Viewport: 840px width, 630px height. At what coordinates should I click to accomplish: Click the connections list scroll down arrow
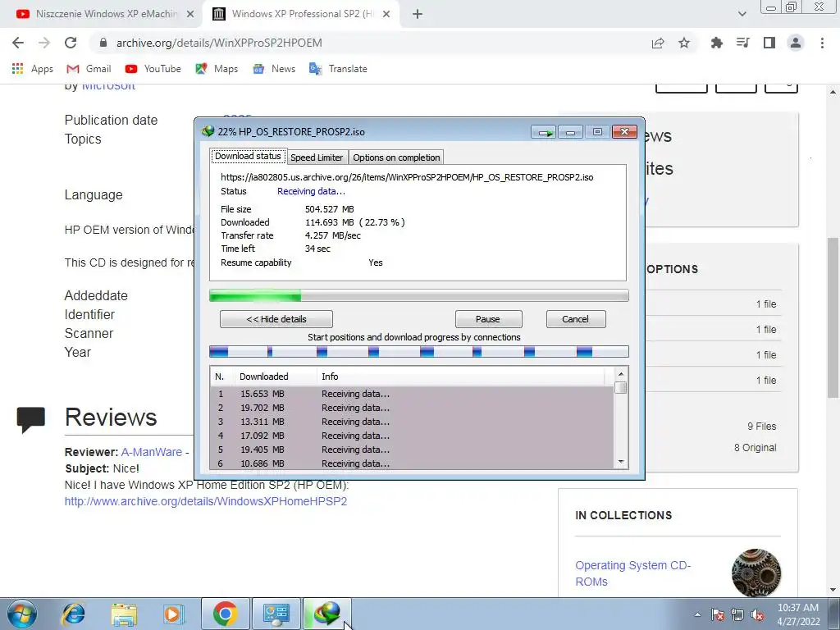pyautogui.click(x=621, y=462)
